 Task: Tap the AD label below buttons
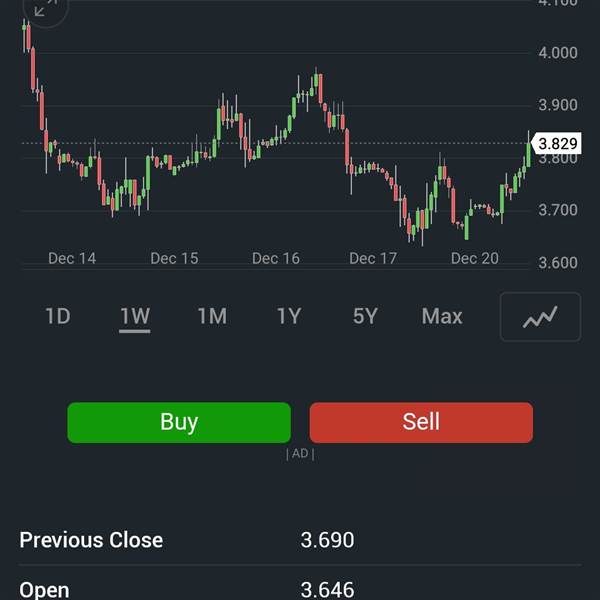(x=300, y=454)
